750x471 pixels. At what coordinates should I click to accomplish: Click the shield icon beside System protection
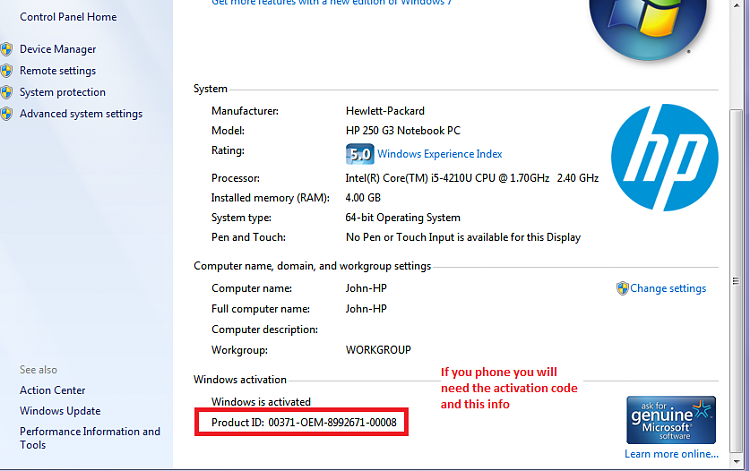6,92
